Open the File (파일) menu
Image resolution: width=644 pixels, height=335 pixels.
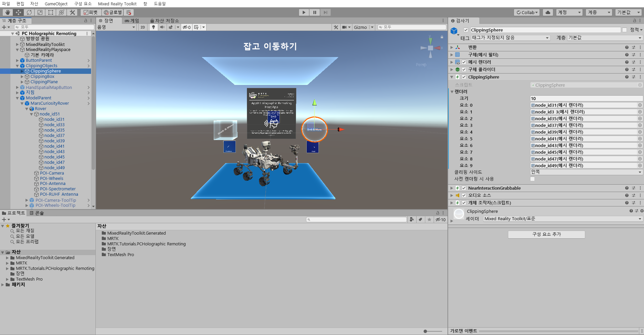[x=6, y=4]
